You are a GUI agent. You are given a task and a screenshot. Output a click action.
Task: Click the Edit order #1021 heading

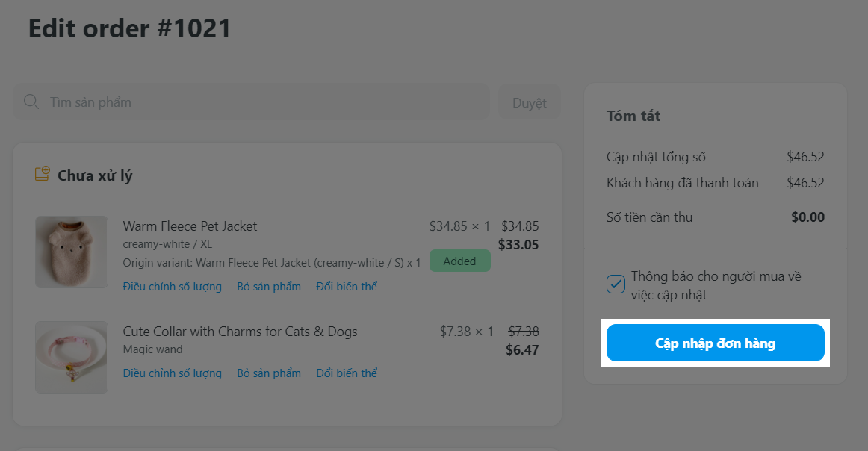pos(130,28)
